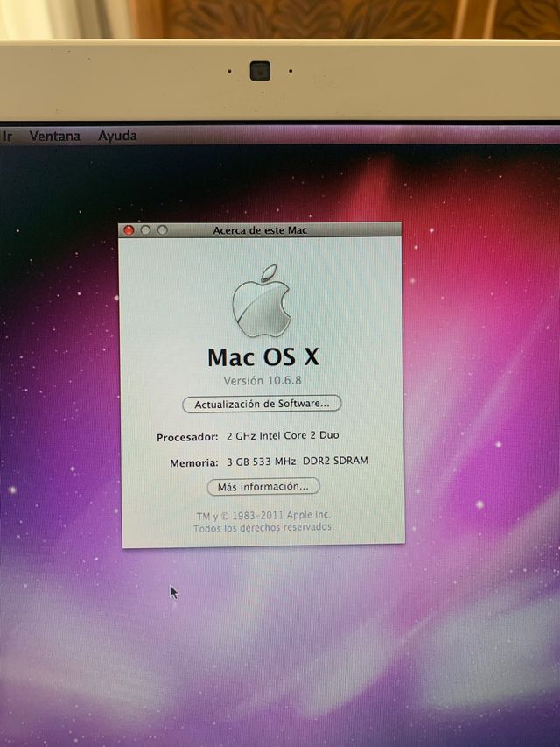Open the Ventana menu

click(54, 137)
